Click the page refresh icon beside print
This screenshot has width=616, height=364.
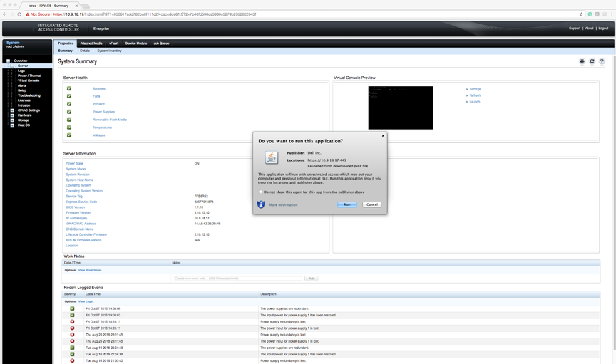click(592, 62)
